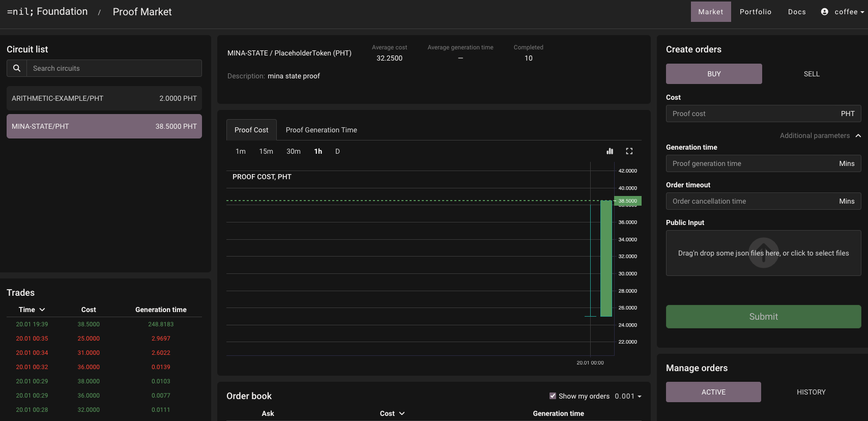Viewport: 868px width, 421px height.
Task: Sort order book by the Cost arrow
Action: point(402,413)
